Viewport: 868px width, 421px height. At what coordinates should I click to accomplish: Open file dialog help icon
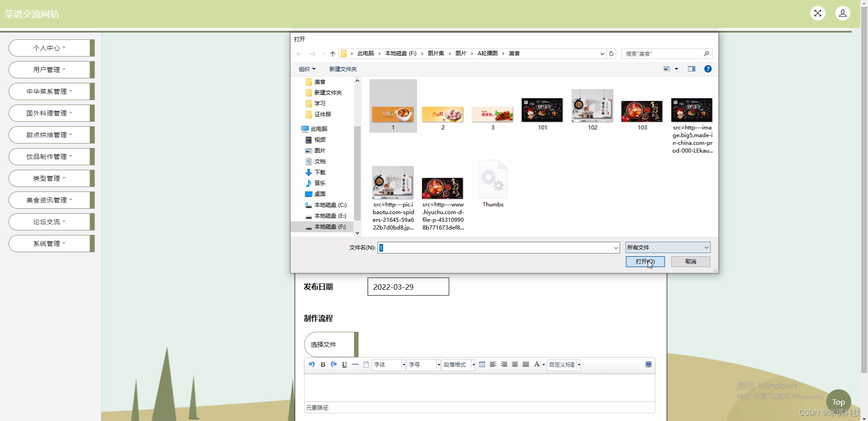(708, 69)
